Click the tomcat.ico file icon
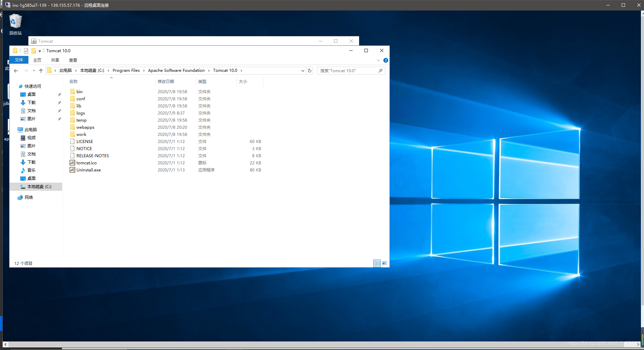This screenshot has width=644, height=350. tap(72, 163)
